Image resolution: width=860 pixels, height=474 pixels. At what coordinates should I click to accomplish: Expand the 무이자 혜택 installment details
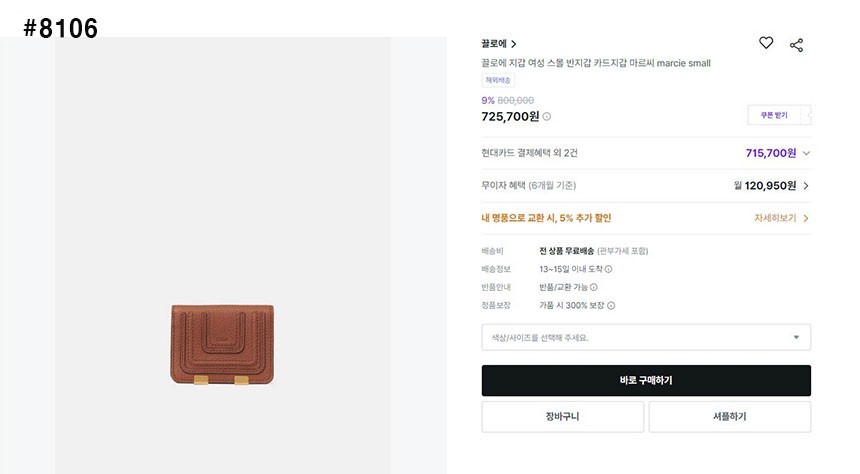click(x=806, y=185)
